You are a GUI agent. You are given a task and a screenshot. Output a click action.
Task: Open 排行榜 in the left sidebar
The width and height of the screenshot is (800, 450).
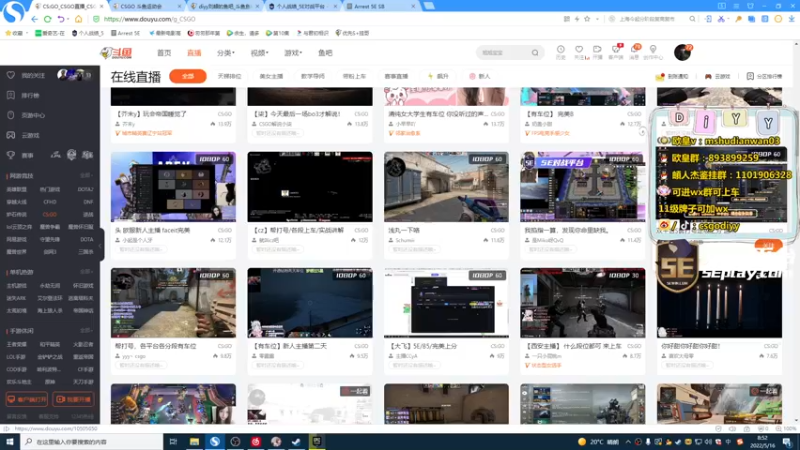coord(30,95)
